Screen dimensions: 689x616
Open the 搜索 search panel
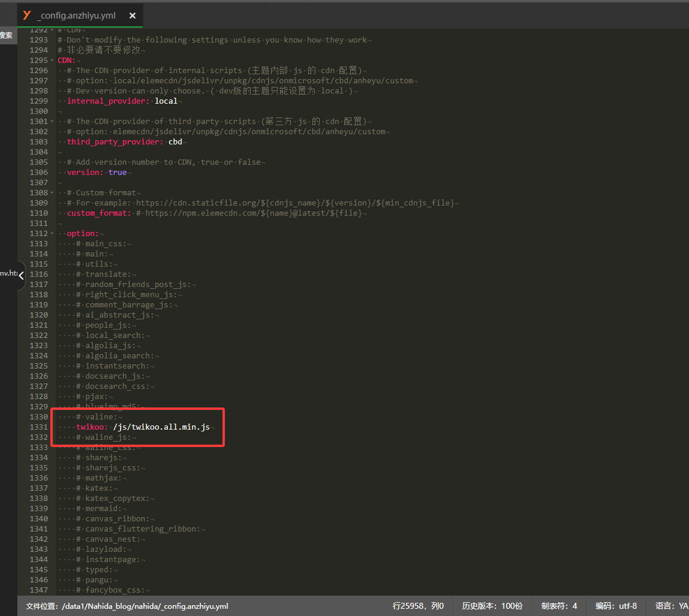tap(6, 35)
